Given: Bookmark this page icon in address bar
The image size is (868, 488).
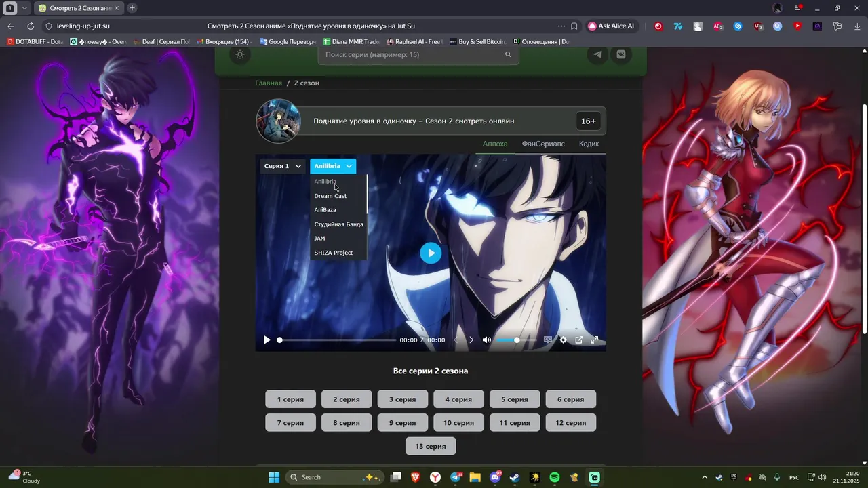Looking at the screenshot, I should [574, 26].
